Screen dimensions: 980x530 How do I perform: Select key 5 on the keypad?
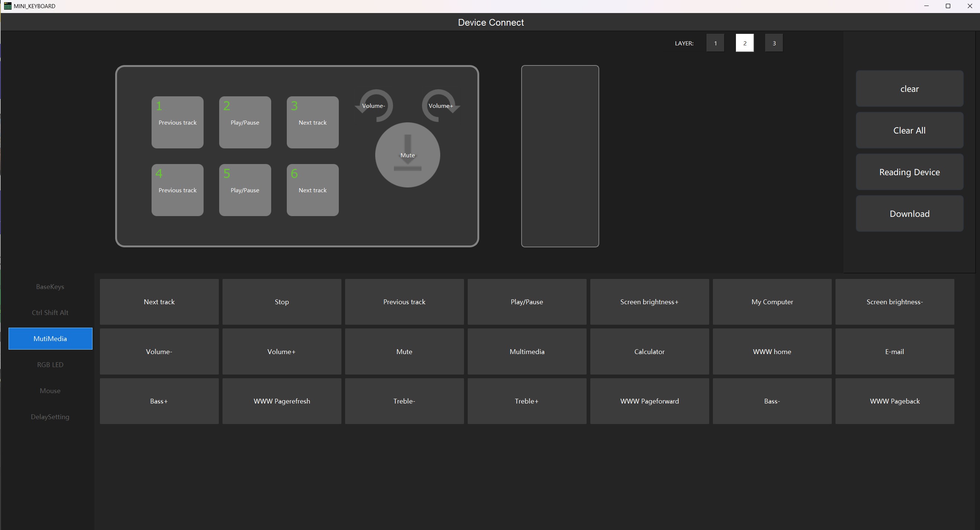pyautogui.click(x=245, y=190)
